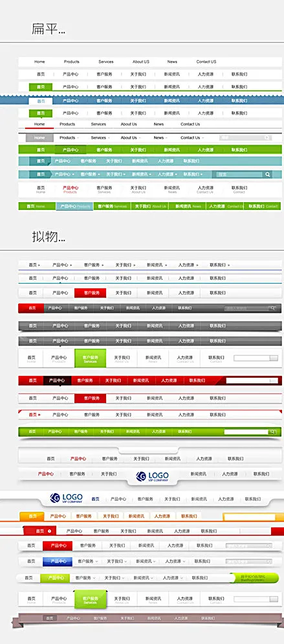Screen dimensions: 284x644
Task: Expand Products dropdown beside grey Home button
Action: point(69,138)
